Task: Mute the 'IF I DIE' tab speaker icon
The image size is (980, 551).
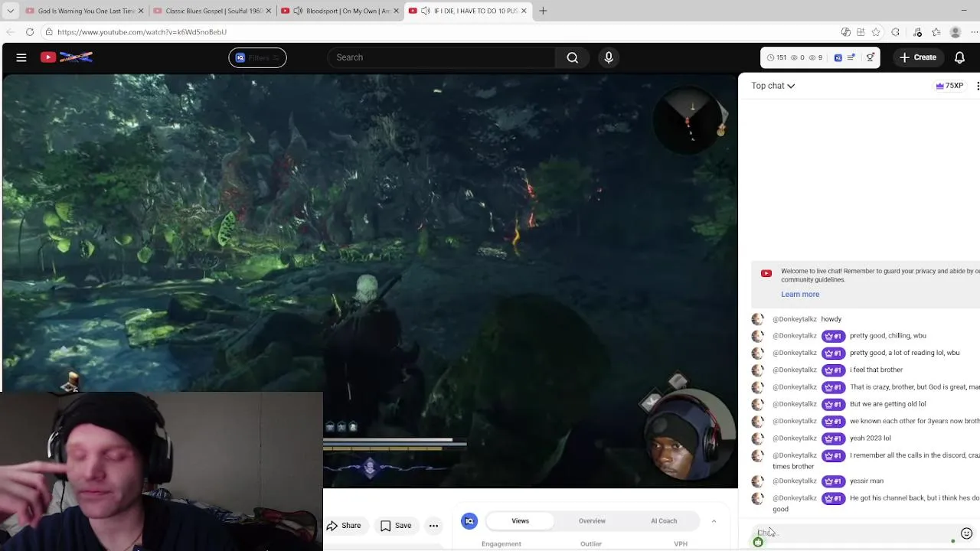Action: tap(426, 11)
